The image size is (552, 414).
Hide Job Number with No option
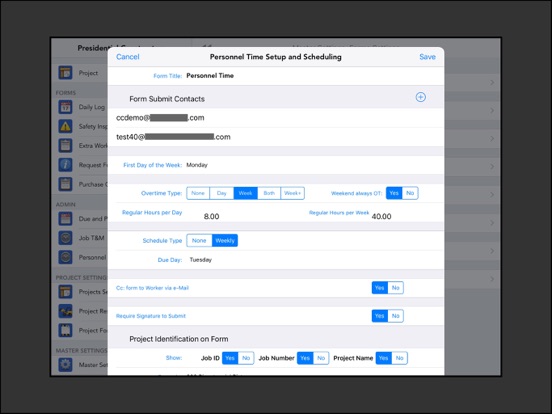coord(321,358)
